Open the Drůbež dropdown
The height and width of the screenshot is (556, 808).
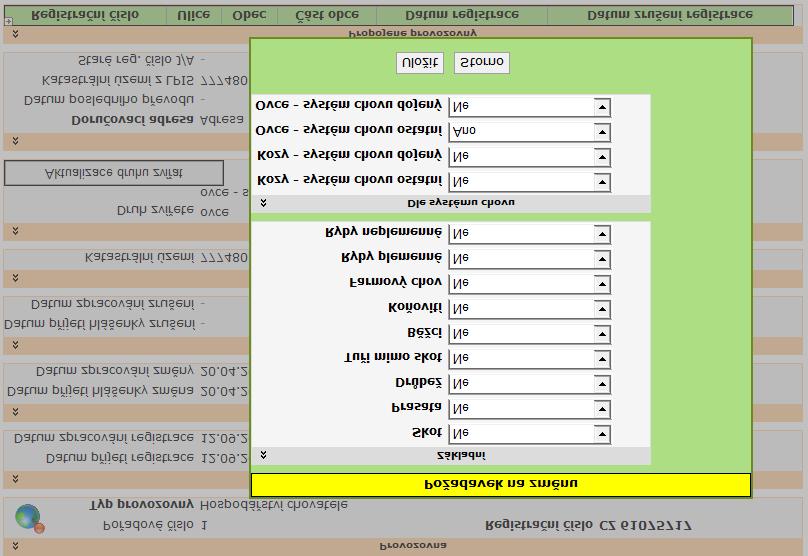[x=530, y=383]
